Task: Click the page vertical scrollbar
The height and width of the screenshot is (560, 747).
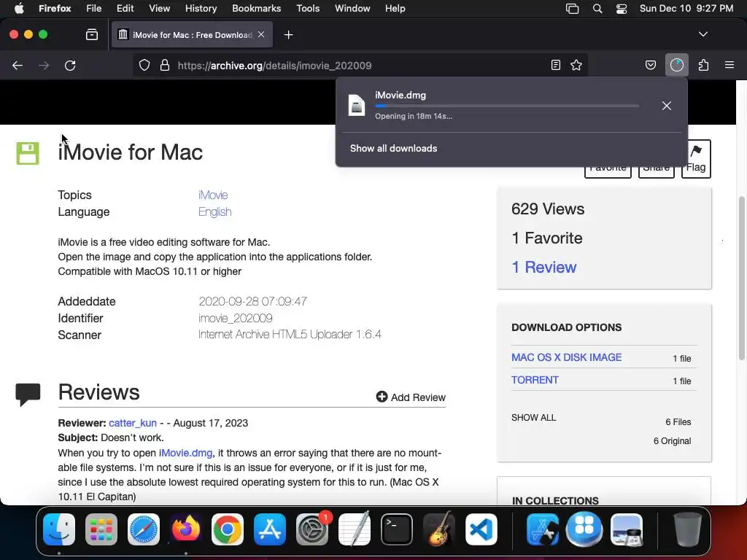Action: click(x=741, y=279)
